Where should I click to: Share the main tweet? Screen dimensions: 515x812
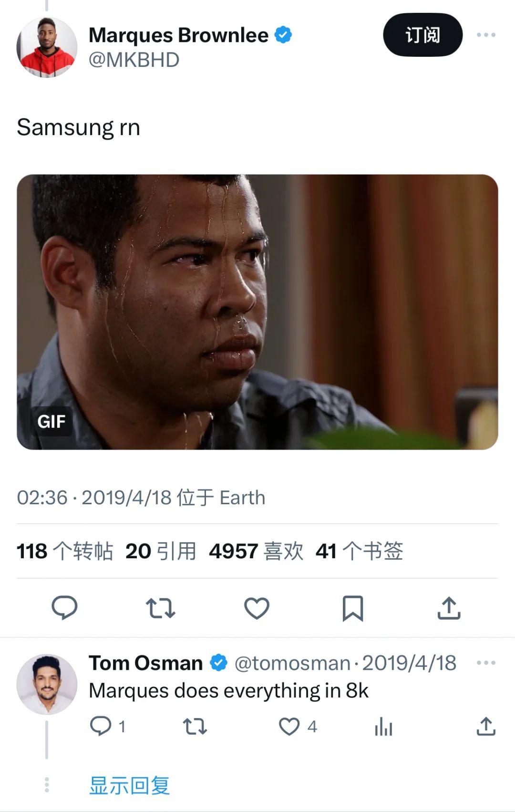449,608
